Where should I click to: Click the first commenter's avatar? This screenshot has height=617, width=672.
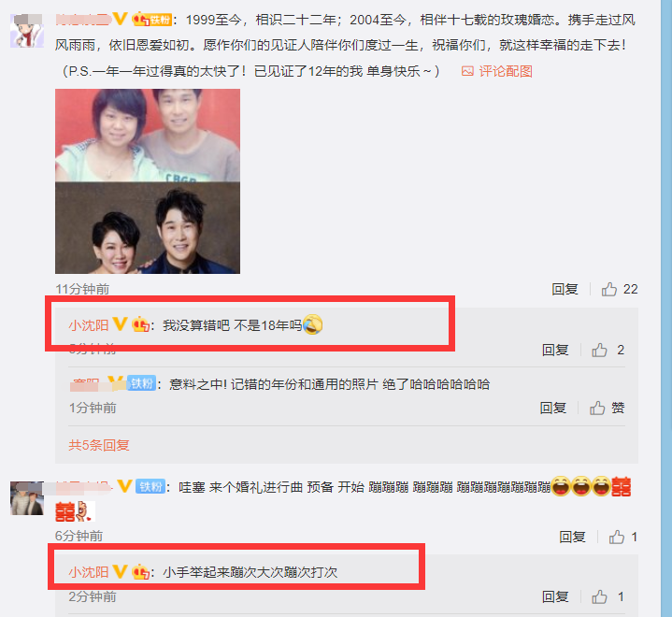[27, 31]
